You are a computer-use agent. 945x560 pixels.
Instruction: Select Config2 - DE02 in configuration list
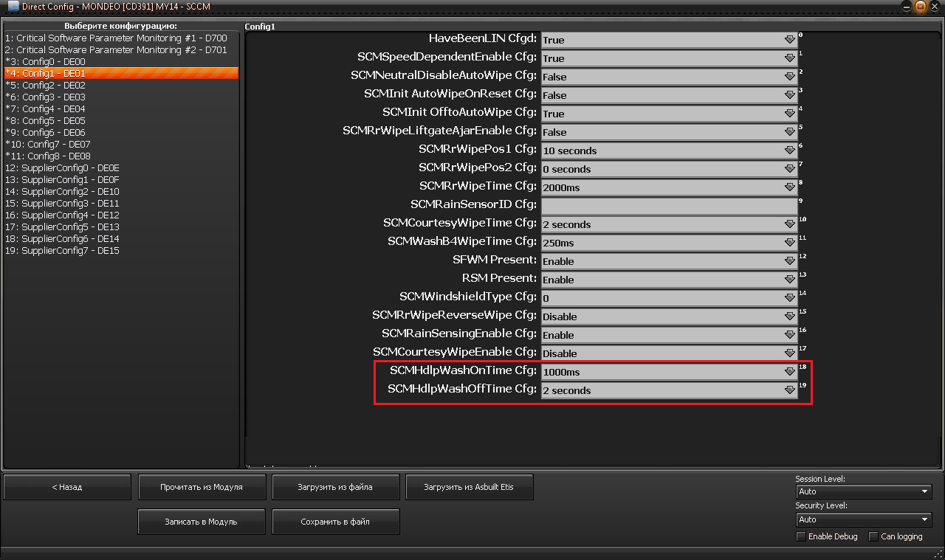(45, 85)
